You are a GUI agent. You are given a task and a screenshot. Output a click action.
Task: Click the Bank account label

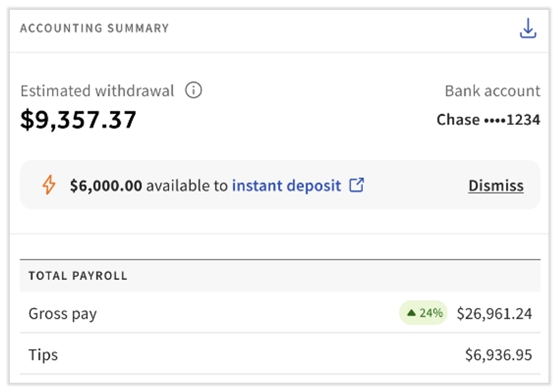tap(492, 91)
